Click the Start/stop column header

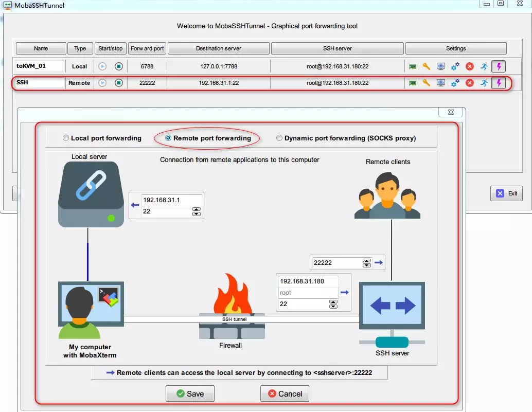tap(110, 48)
